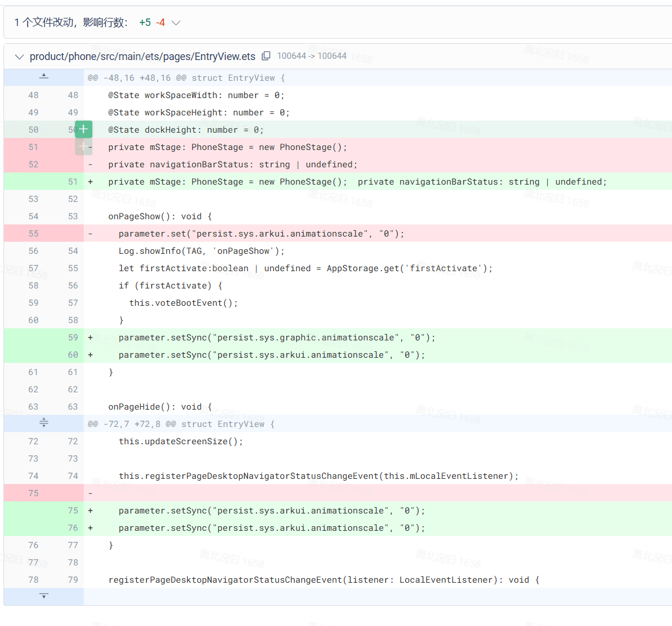Viewport: 672px width, 626px height.
Task: Click the onPageShow(): void line
Action: point(160,217)
